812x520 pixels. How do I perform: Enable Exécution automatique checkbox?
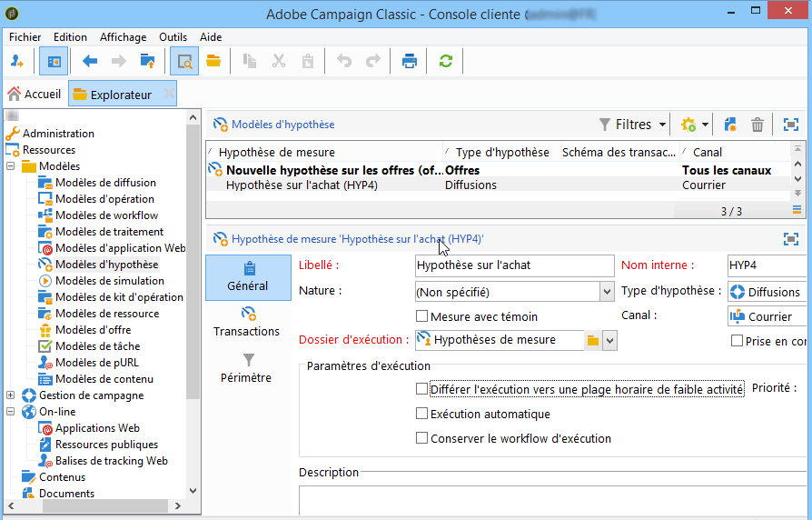coord(422,414)
